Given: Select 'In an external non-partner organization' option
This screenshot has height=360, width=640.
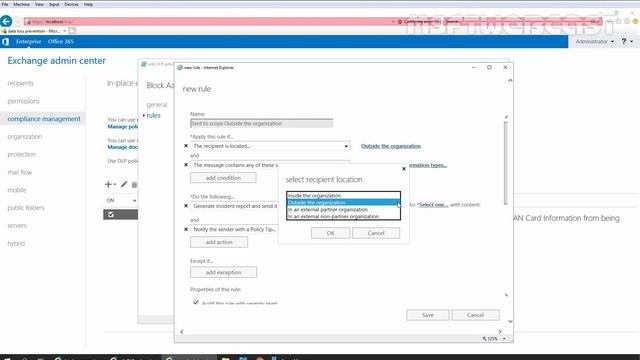Looking at the screenshot, I should point(343,216).
